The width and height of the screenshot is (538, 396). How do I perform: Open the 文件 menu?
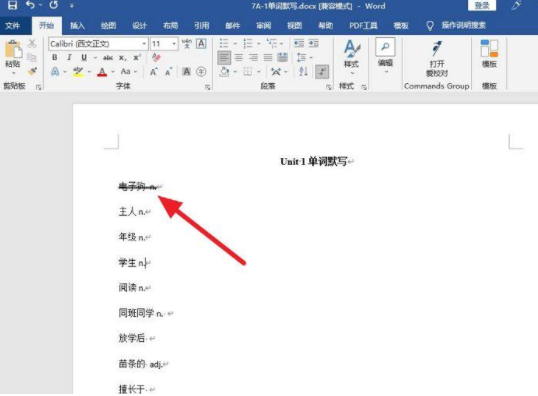pos(13,25)
